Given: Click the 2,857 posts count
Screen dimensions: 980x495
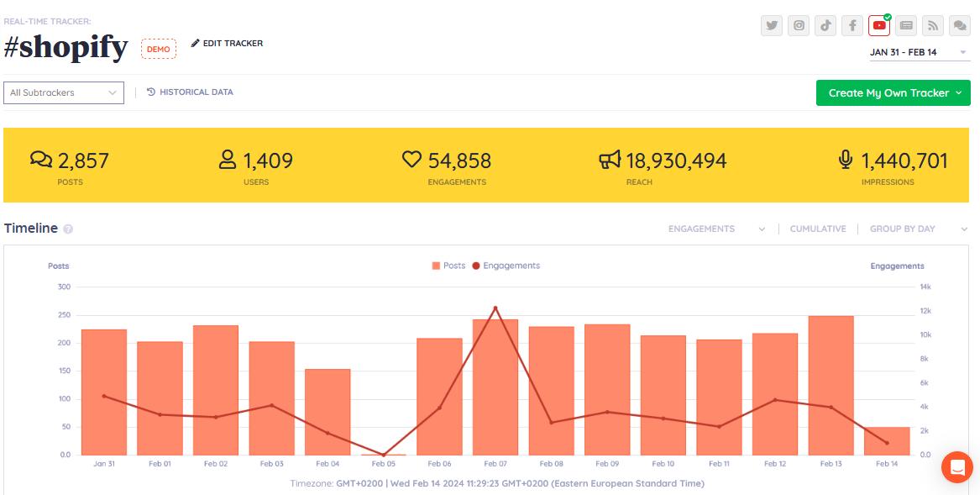Looking at the screenshot, I should coord(83,161).
